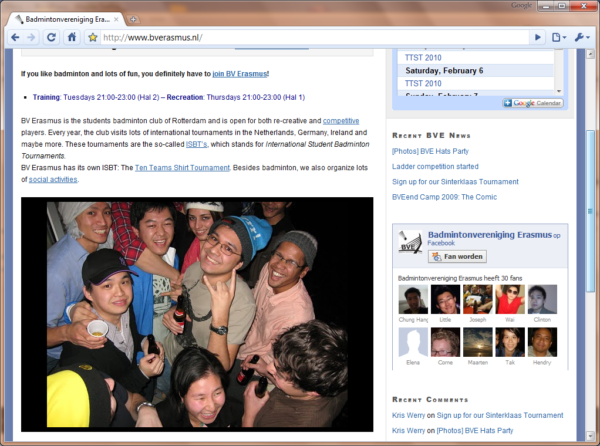Image resolution: width=600 pixels, height=446 pixels.
Task: Open Wai's fan profile picture
Action: click(510, 300)
